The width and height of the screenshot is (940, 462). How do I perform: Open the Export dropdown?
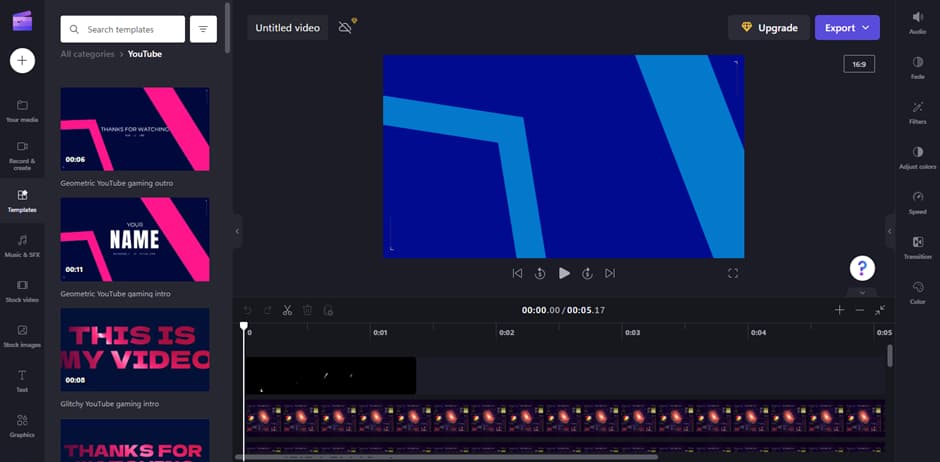click(847, 28)
